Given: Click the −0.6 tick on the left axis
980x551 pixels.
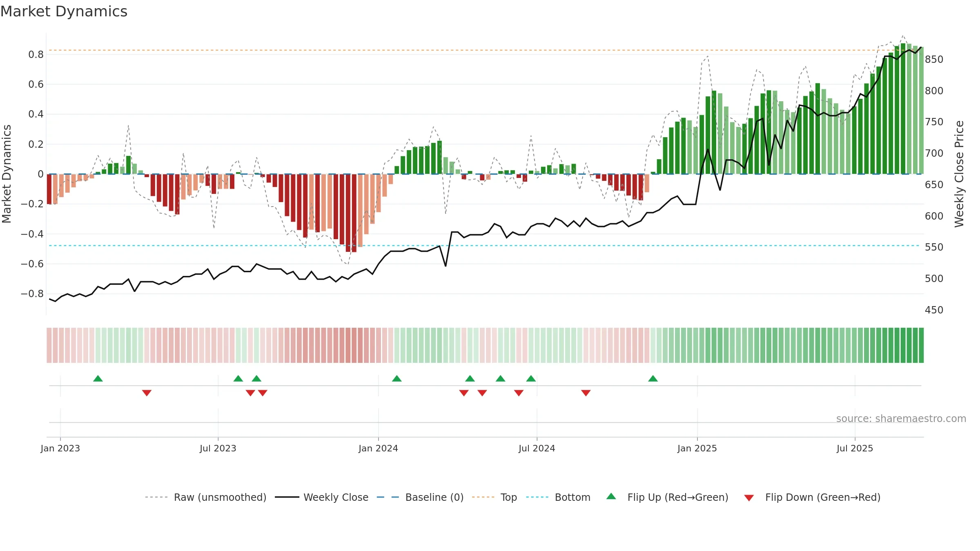Looking at the screenshot, I should 32,264.
